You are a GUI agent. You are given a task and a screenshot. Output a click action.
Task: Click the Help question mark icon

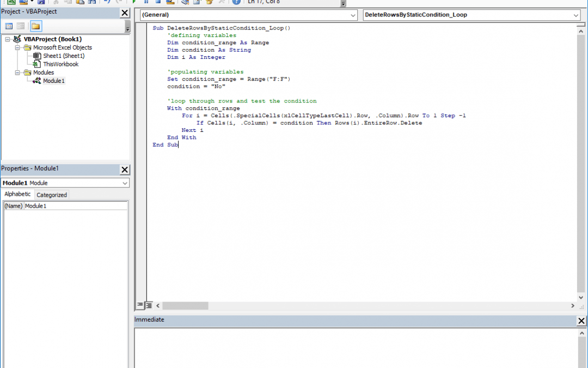pos(236,2)
